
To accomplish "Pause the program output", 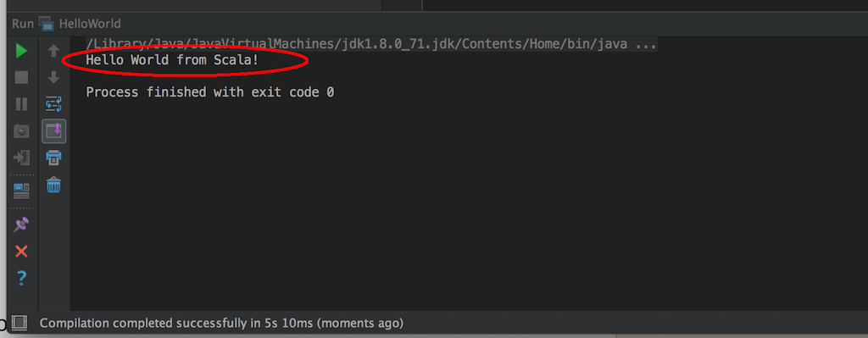I will coord(21,104).
